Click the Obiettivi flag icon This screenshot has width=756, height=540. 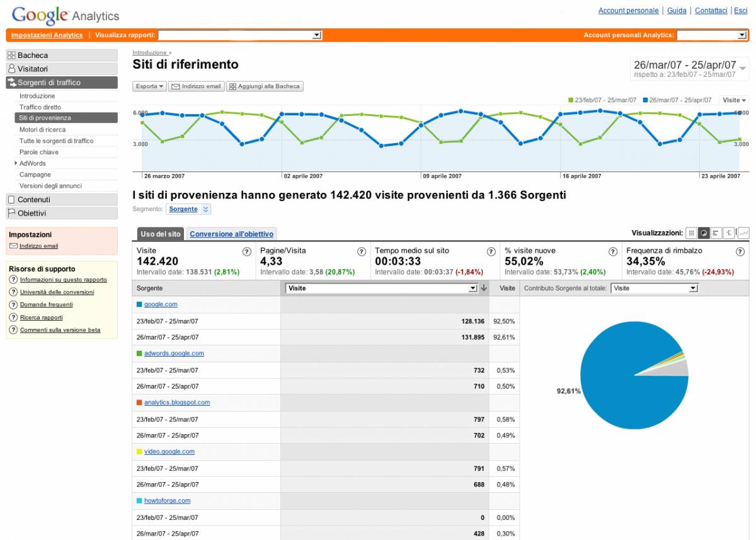coord(11,213)
